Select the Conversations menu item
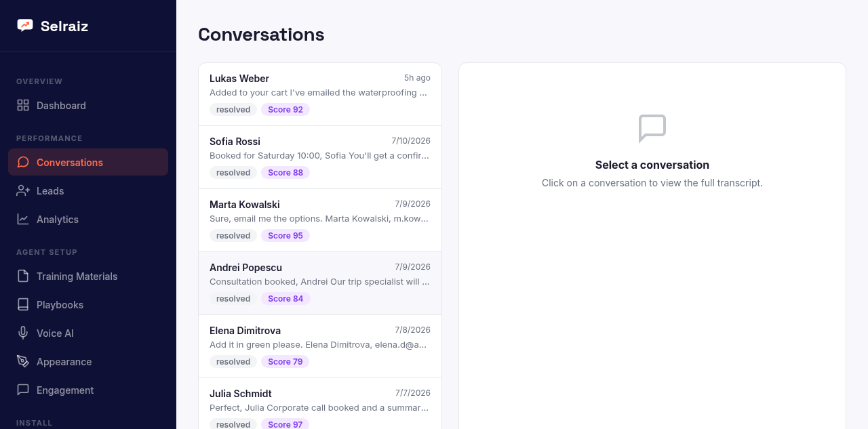Viewport: 868px width, 429px height. click(x=88, y=162)
